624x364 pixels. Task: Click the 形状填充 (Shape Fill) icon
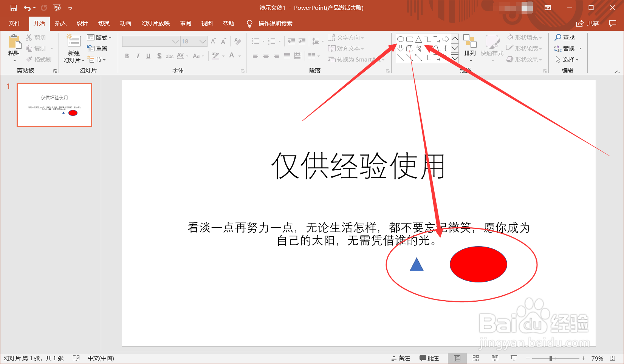tap(510, 37)
